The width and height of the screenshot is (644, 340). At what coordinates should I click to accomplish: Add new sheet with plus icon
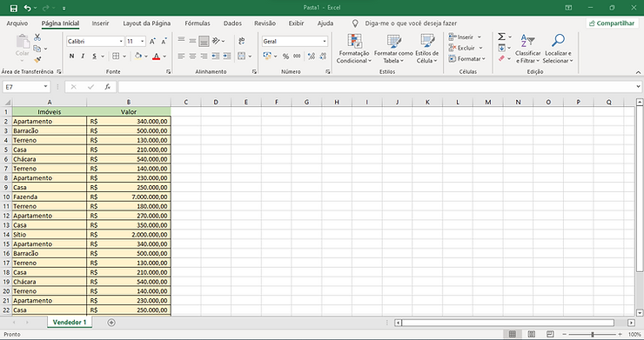click(x=111, y=323)
